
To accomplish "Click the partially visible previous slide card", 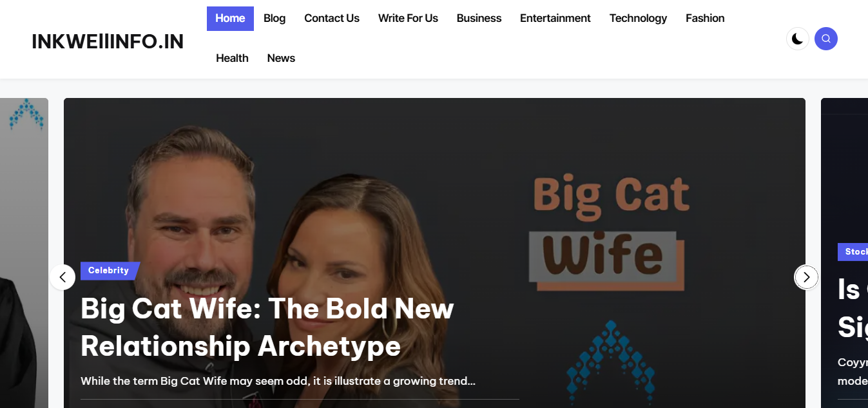I will pos(24,253).
